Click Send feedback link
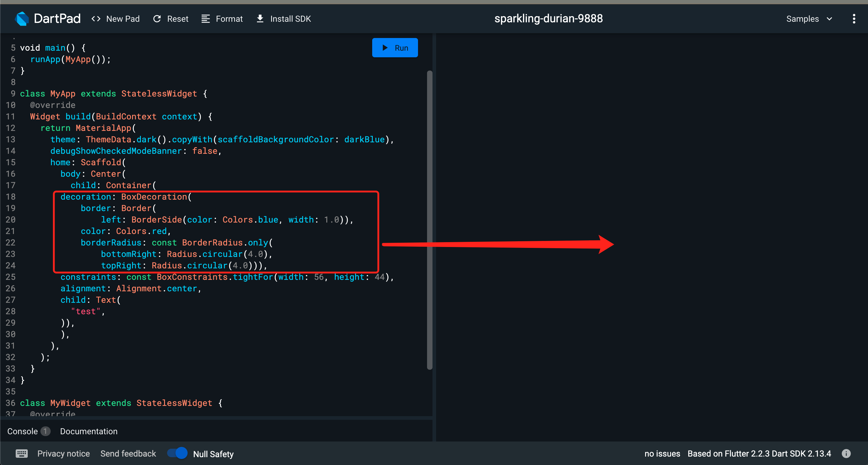868x465 pixels. [x=128, y=454]
